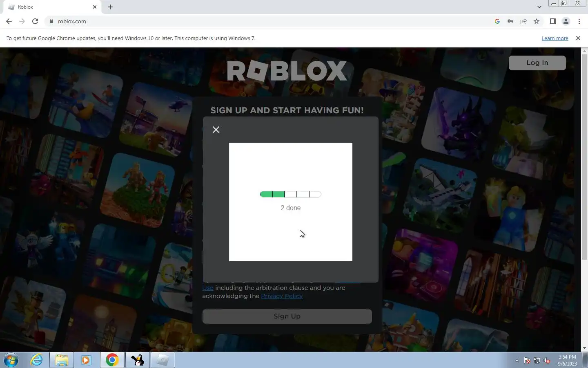Click the share page icon
Image resolution: width=588 pixels, height=368 pixels.
[523, 21]
